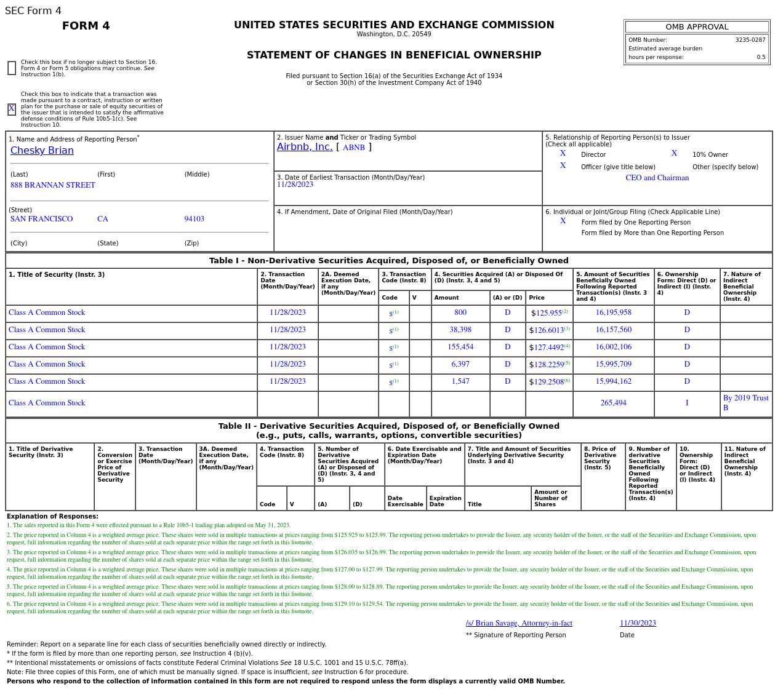The height and width of the screenshot is (700, 778).
Task: Open the Airbnb, Inc. issuer link
Action: 305,147
